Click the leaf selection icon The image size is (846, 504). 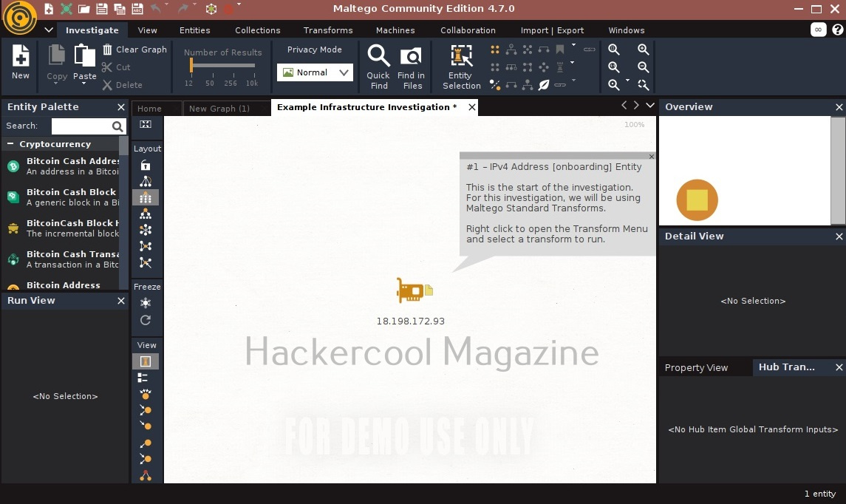544,85
